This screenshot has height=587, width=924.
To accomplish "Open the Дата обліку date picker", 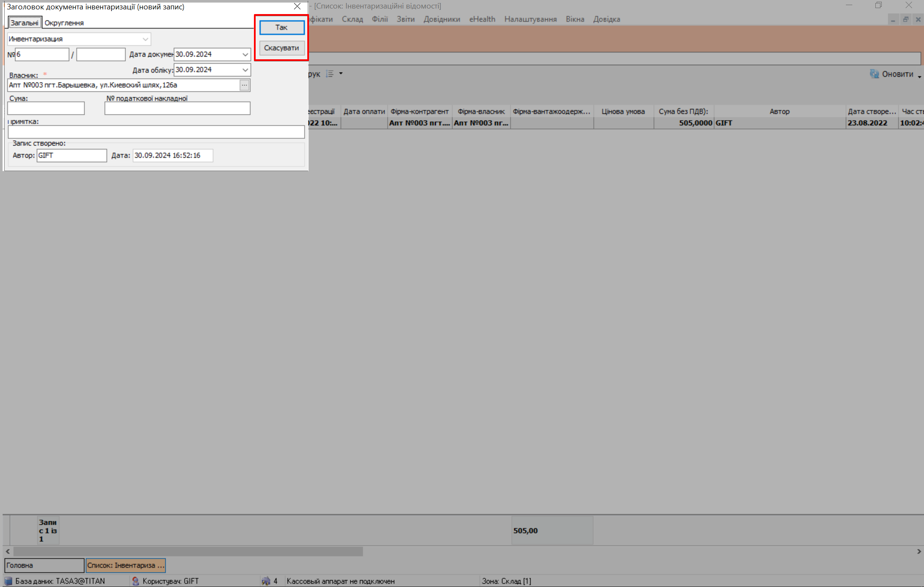I will (x=245, y=70).
